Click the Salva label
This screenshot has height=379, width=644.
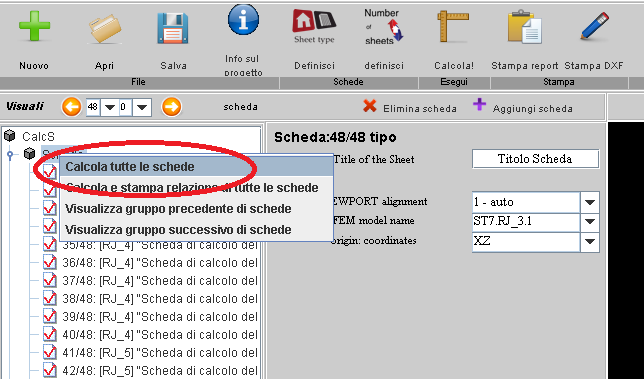pyautogui.click(x=173, y=66)
